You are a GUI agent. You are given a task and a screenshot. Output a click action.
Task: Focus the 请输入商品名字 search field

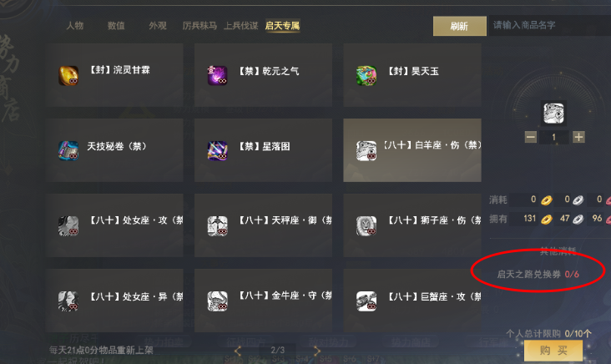pos(550,25)
